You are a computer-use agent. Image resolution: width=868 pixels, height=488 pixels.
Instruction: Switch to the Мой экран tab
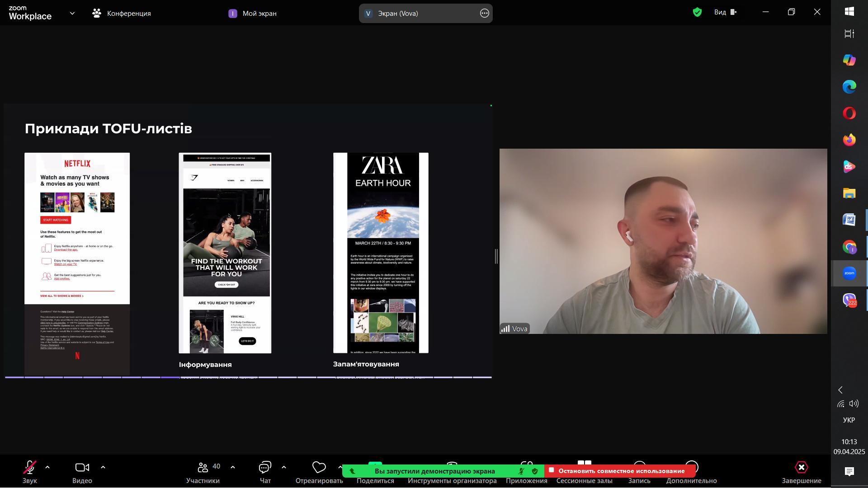pyautogui.click(x=253, y=14)
